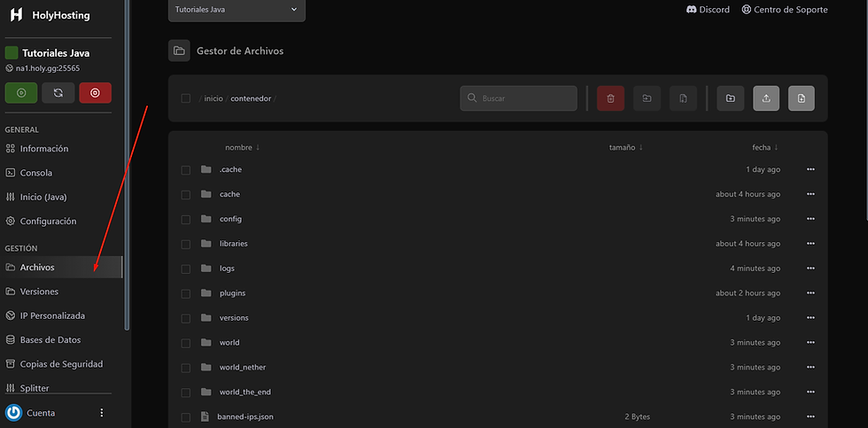The width and height of the screenshot is (868, 428).
Task: Click the inicio breadcrumb link
Action: (213, 98)
